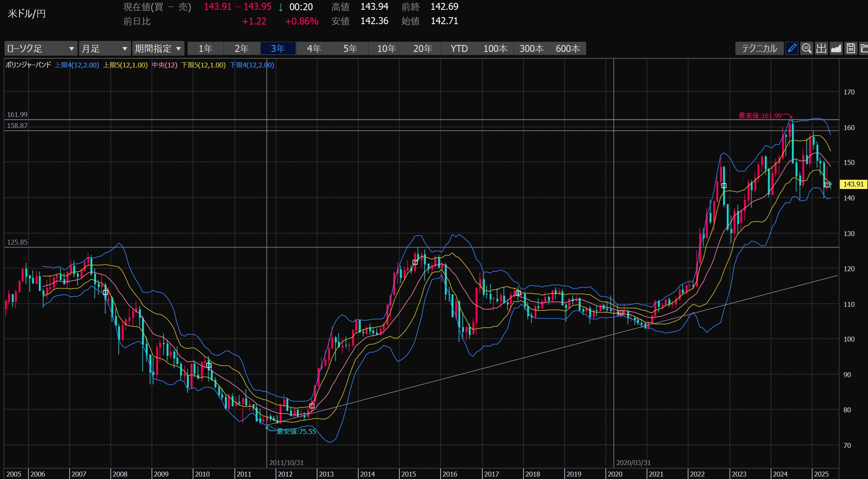
Task: Select the 4年 range tab
Action: point(314,49)
